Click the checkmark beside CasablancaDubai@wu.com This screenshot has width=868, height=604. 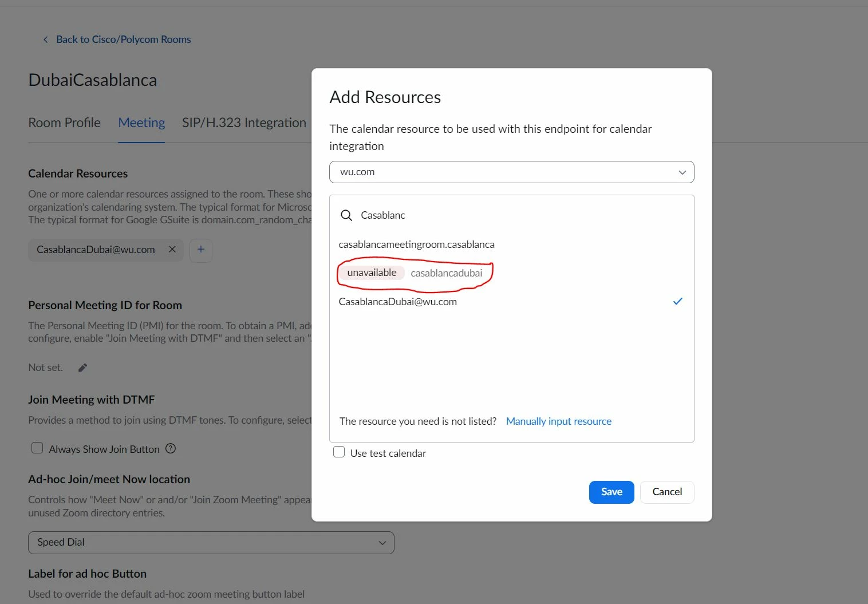677,301
